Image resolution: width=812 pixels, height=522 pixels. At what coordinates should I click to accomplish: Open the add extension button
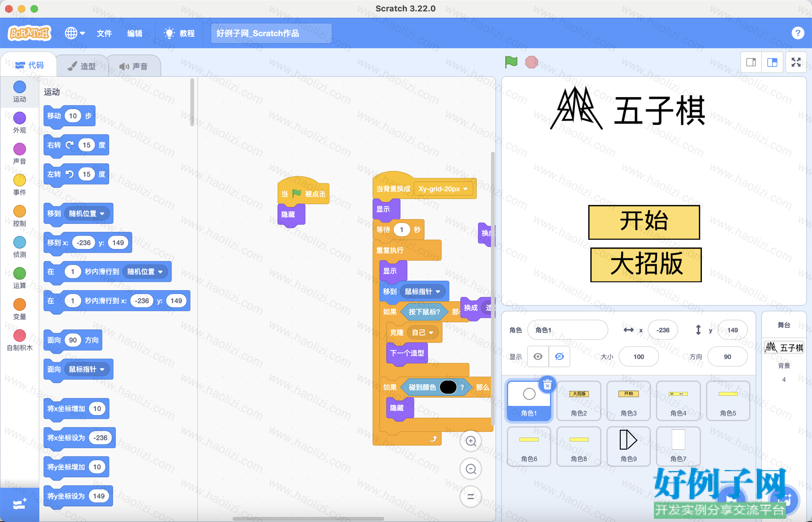[x=20, y=505]
